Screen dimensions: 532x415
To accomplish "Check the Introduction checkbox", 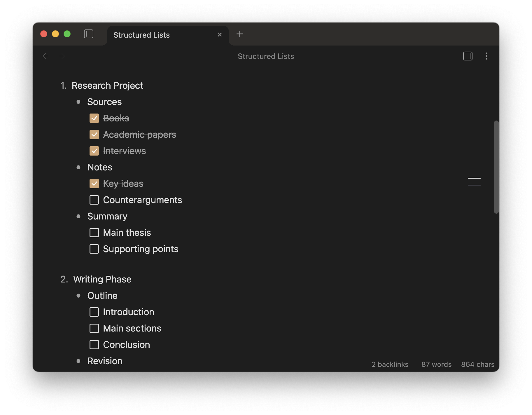I will point(94,312).
